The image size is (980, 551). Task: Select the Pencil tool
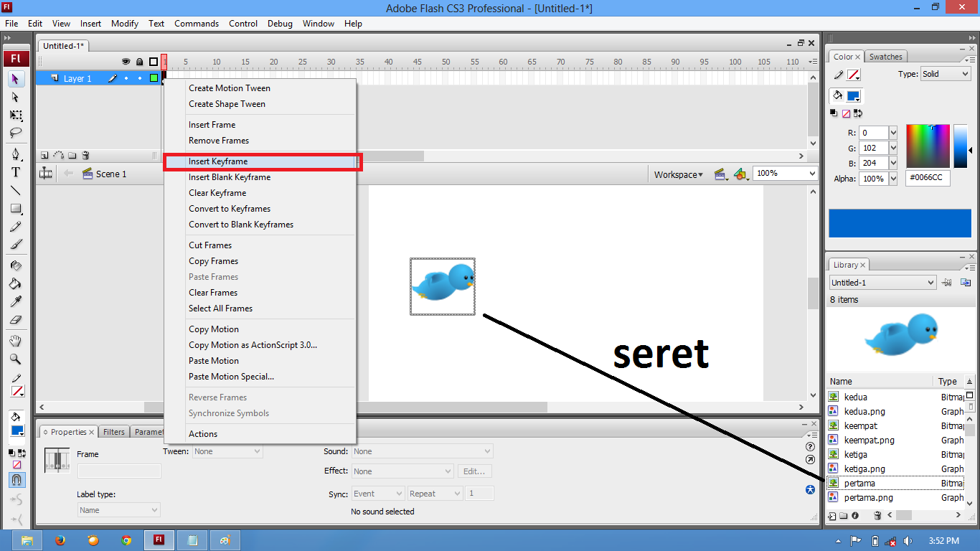(x=16, y=227)
